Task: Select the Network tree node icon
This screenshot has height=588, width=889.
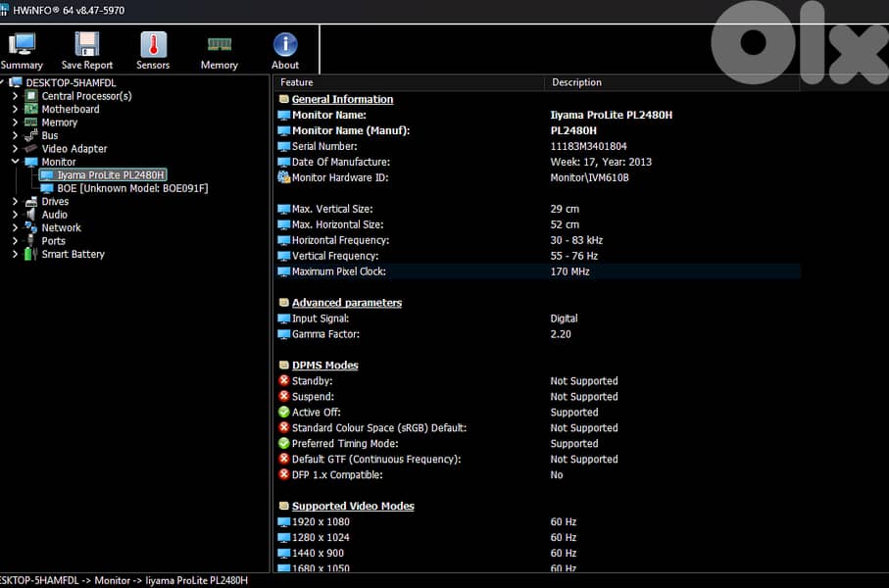Action: (31, 227)
